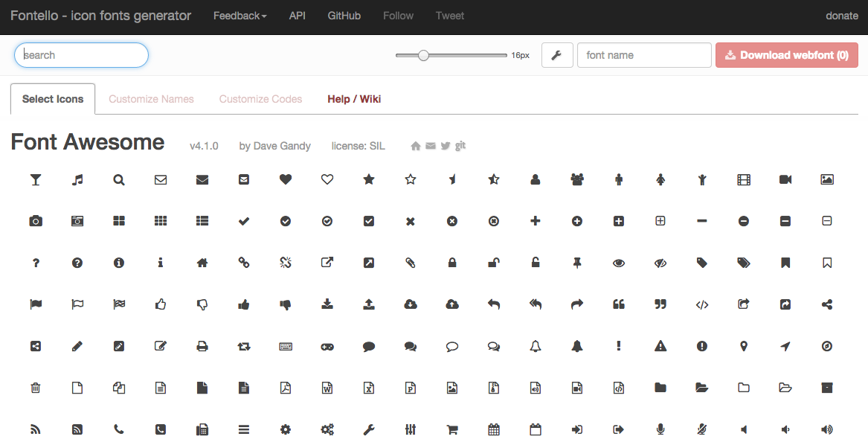868x445 pixels.
Task: Select the microphone icon
Action: [660, 429]
